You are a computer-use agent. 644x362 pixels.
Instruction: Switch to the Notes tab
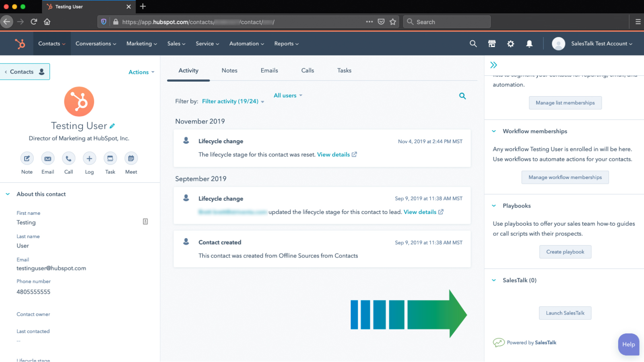229,70
